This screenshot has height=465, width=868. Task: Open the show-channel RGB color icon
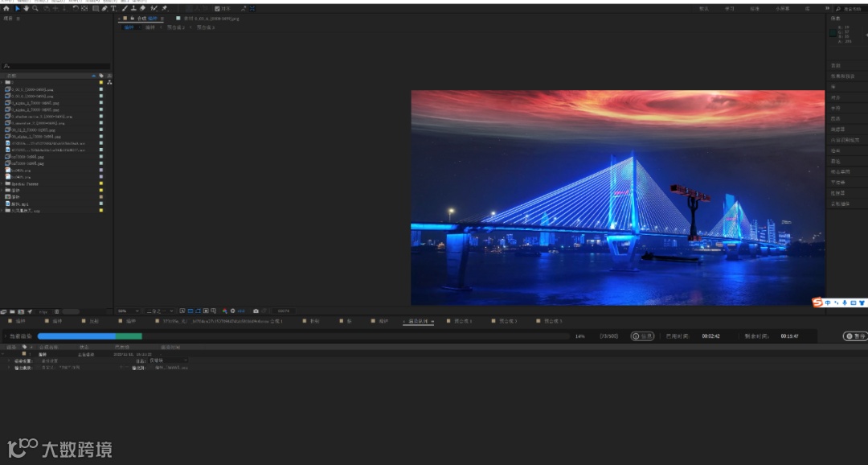224,311
